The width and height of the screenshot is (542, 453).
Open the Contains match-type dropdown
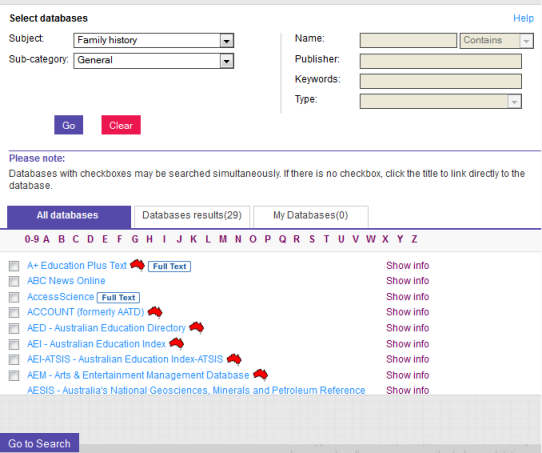pos(496,40)
